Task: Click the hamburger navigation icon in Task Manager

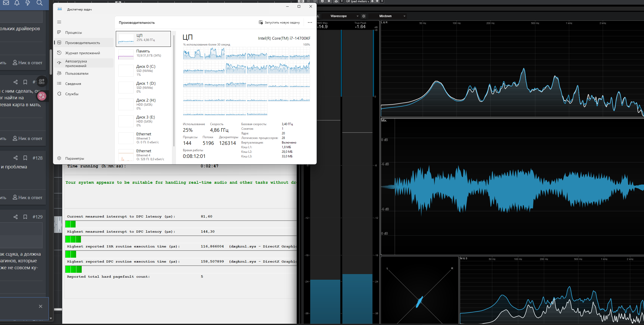Action: (x=59, y=22)
